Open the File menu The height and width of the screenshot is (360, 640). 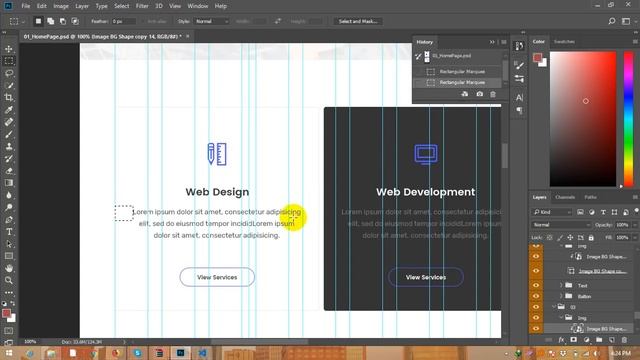(x=26, y=6)
